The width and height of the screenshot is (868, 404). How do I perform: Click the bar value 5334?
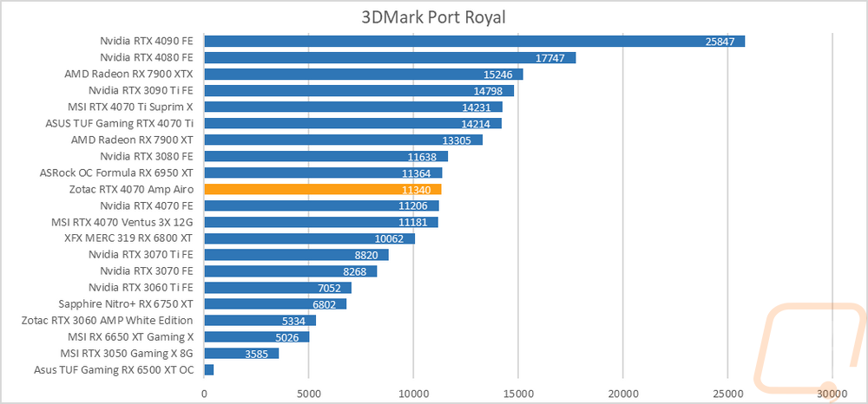[x=294, y=321]
